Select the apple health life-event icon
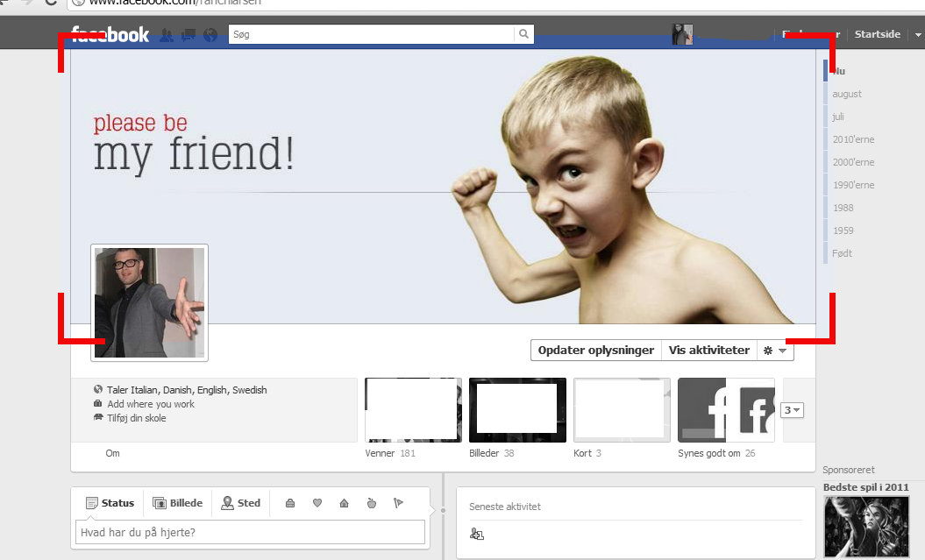925x560 pixels. pyautogui.click(x=371, y=503)
